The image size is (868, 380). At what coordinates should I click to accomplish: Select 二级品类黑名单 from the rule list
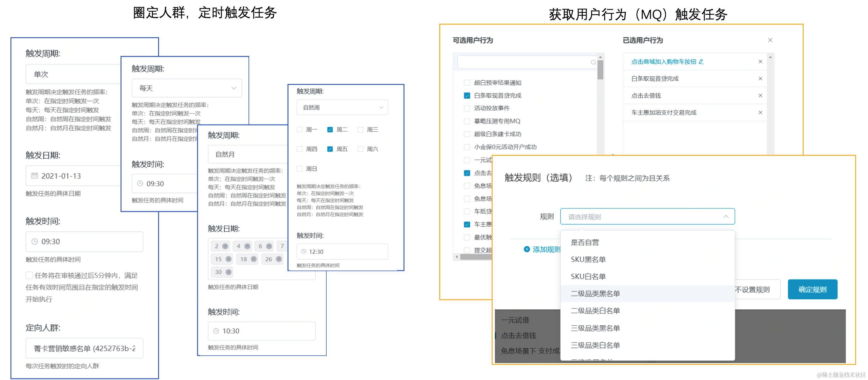click(595, 293)
